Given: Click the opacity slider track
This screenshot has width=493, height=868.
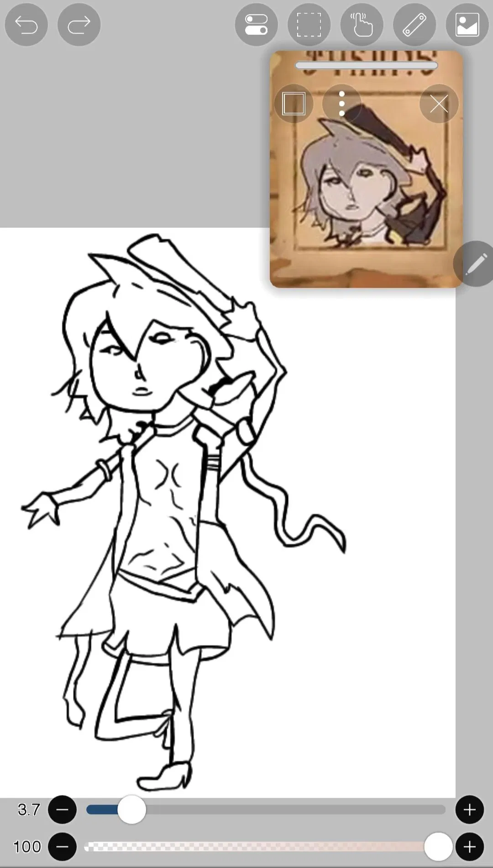Looking at the screenshot, I should (x=256, y=847).
